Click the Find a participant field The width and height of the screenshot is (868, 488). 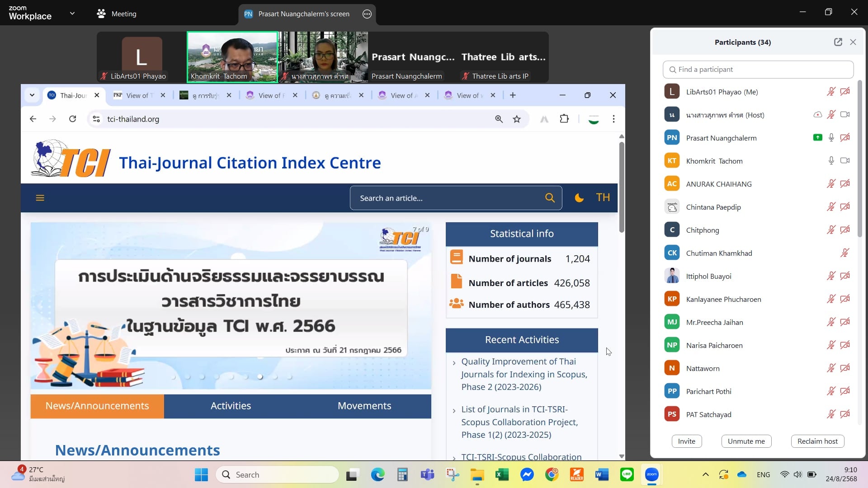tap(758, 70)
